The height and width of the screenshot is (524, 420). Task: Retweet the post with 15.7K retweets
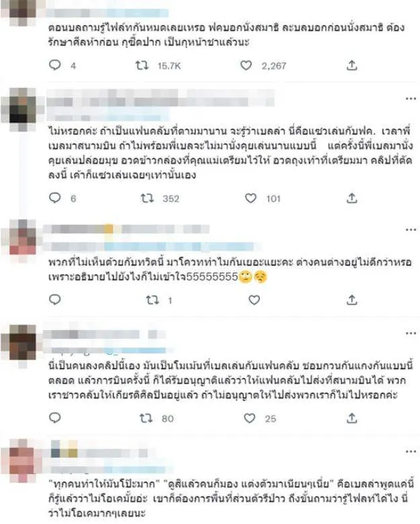click(142, 66)
